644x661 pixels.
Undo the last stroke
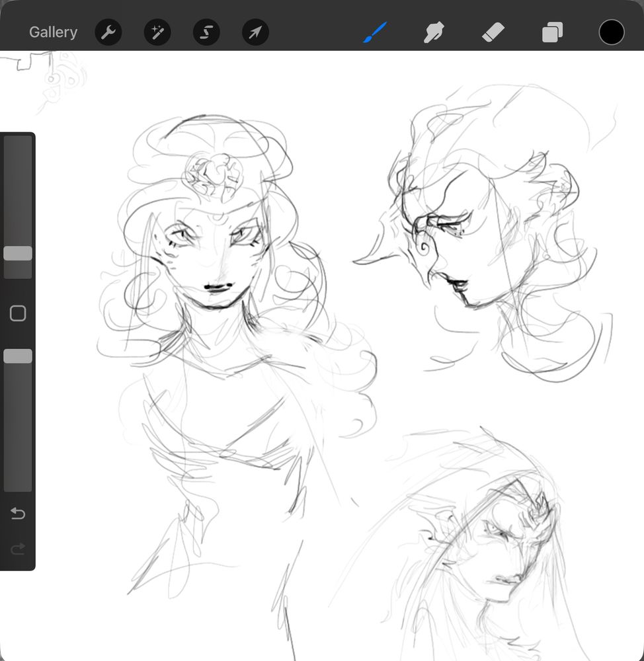pos(18,513)
